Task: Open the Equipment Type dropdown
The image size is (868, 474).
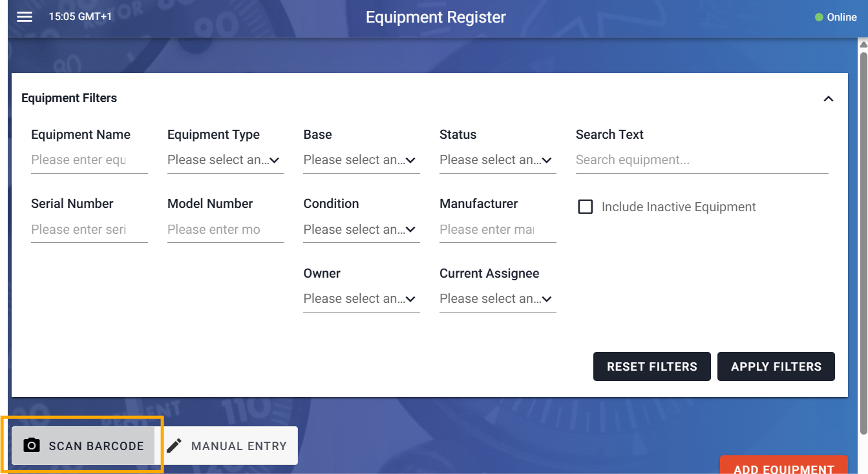Action: click(x=225, y=160)
